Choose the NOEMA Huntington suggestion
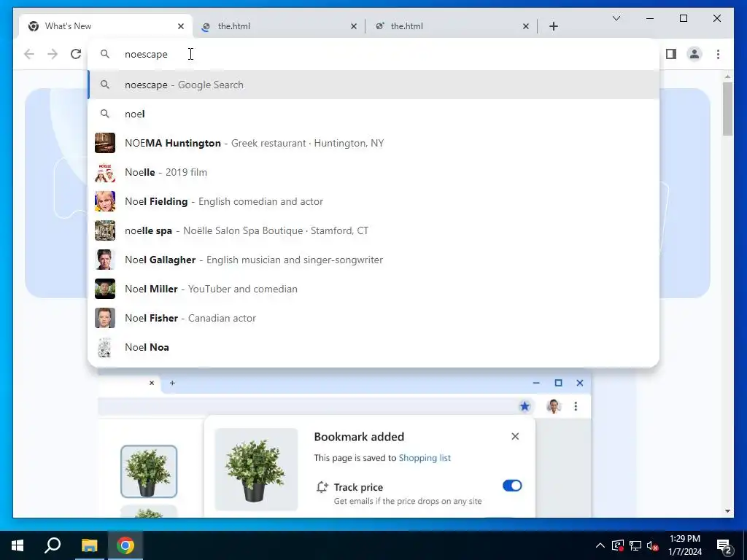This screenshot has width=747, height=560. click(x=373, y=143)
